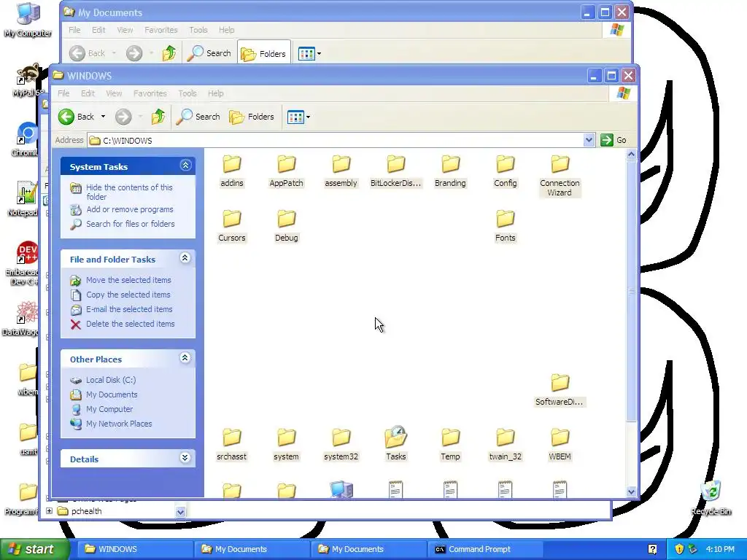Select the Temp folder

coord(450,445)
